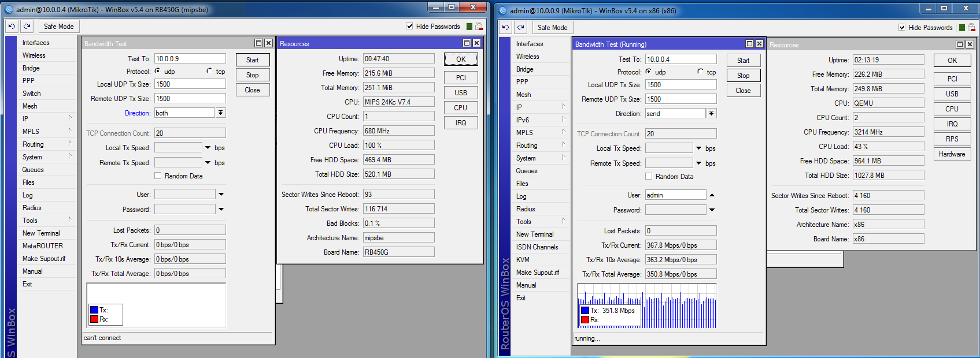Image resolution: width=980 pixels, height=358 pixels.
Task: Select udp protocol in running Bandwidth Test
Action: click(x=648, y=72)
